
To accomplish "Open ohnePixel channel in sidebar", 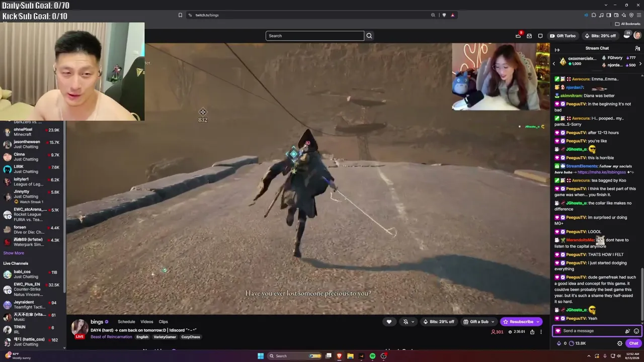I will click(32, 132).
